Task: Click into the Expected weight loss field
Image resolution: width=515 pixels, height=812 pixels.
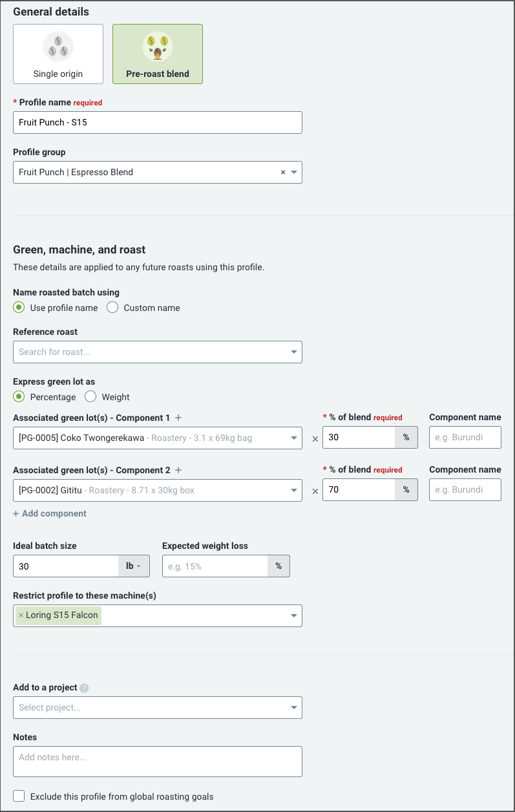Action: click(215, 566)
